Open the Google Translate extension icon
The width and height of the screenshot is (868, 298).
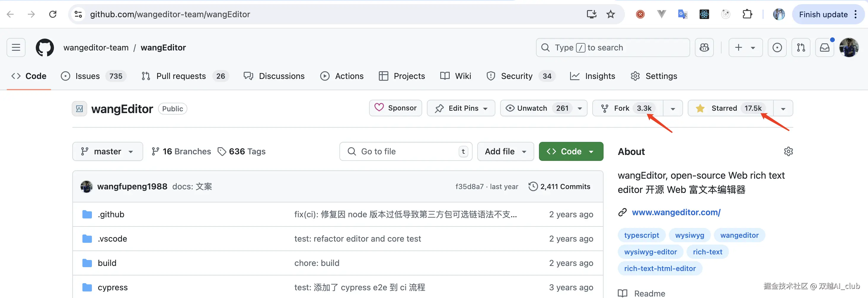click(x=683, y=14)
